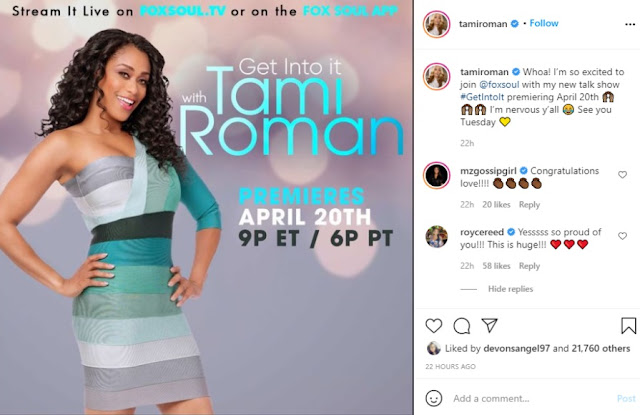Share the post via paper plane icon

pyautogui.click(x=489, y=325)
